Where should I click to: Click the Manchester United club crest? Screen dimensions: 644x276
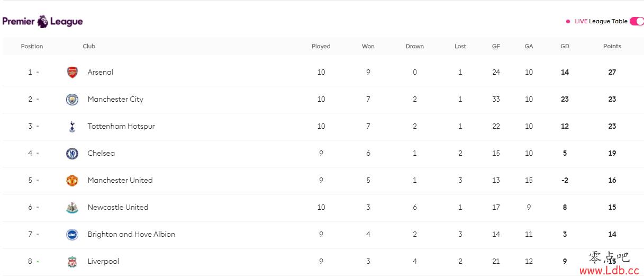click(72, 181)
